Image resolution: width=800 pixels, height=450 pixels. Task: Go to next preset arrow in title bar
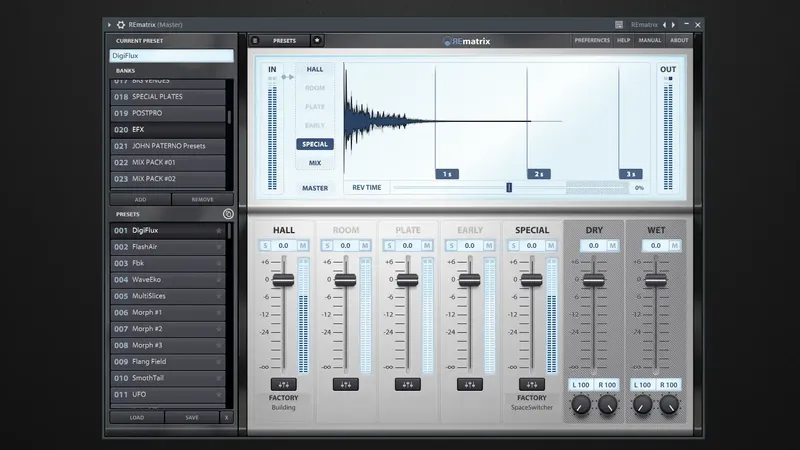tap(673, 24)
